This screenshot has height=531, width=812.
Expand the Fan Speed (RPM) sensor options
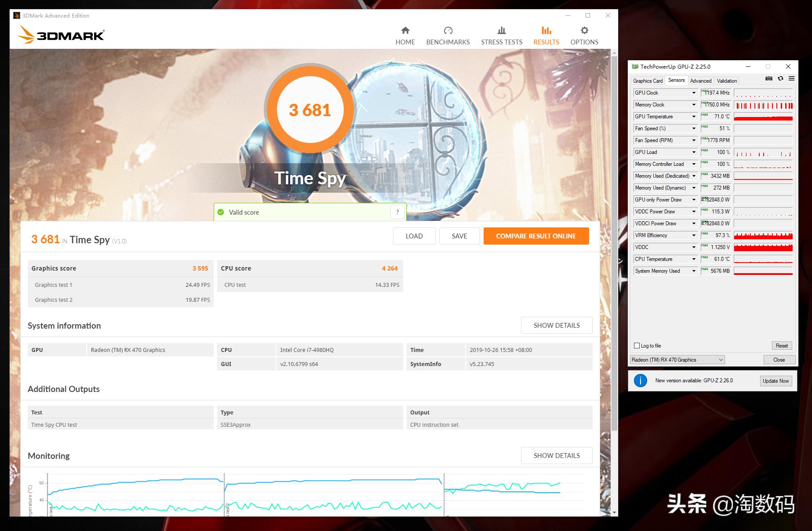click(x=694, y=140)
